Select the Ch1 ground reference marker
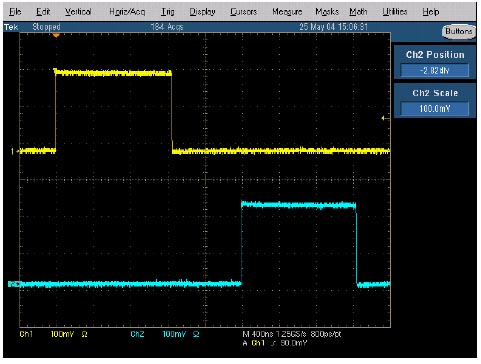Screen dimensions: 481x364 point(13,151)
